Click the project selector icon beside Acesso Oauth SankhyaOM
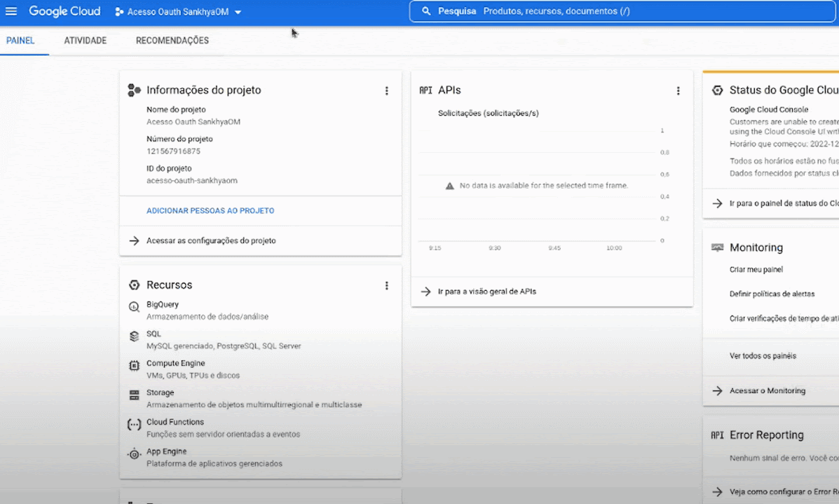The width and height of the screenshot is (839, 504). [119, 12]
